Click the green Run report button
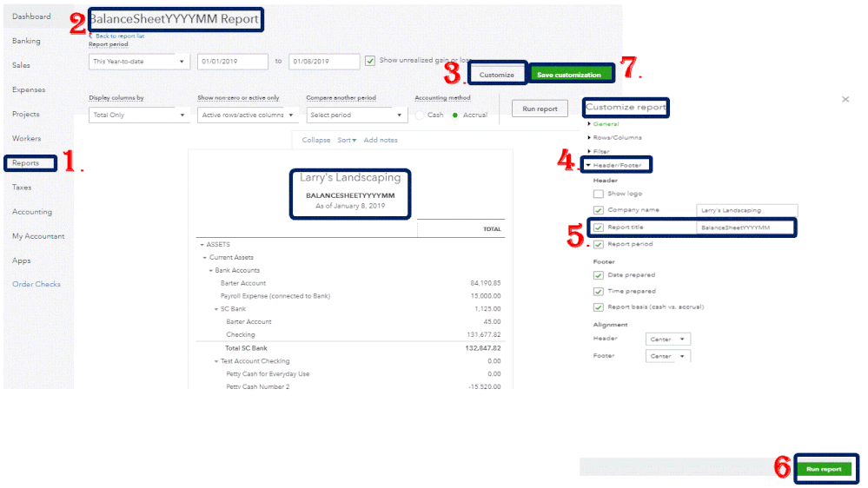Viewport: 868px width, 488px height. pyautogui.click(x=824, y=469)
